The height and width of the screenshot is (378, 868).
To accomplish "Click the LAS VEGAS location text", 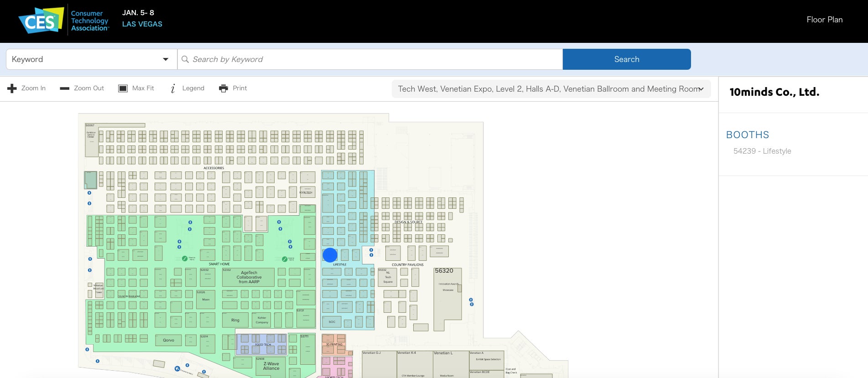I will 142,24.
